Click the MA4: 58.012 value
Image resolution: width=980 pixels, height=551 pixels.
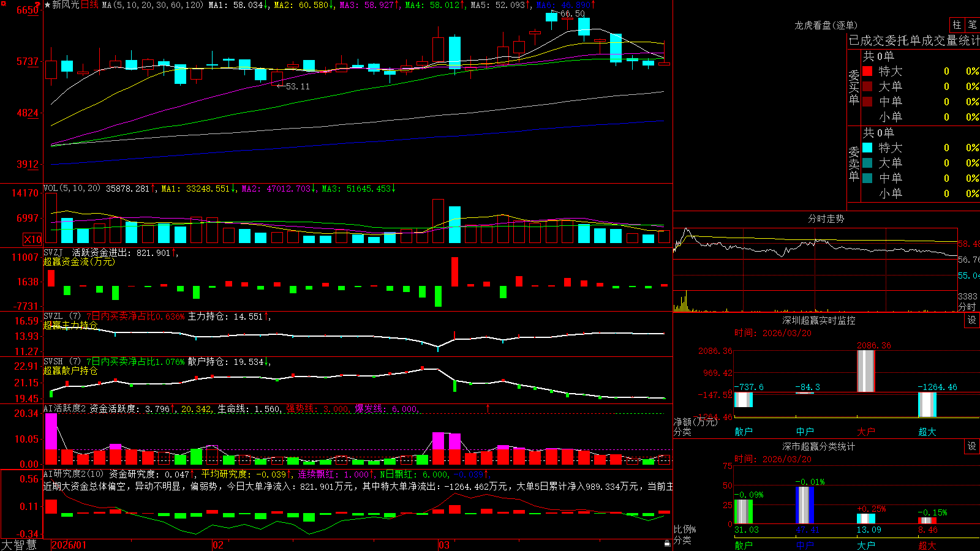[x=434, y=5]
